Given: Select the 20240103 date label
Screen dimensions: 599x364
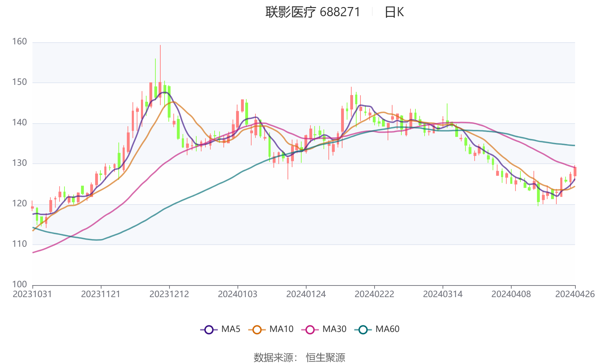Looking at the screenshot, I should coord(237,294).
